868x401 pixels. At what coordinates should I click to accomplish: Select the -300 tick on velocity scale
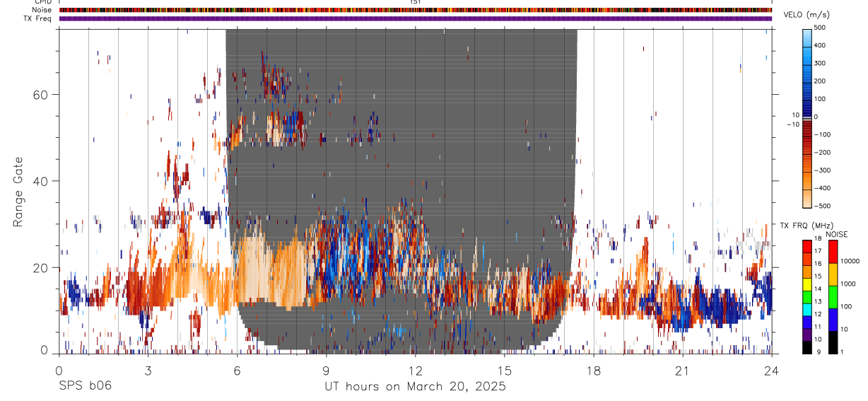(821, 170)
